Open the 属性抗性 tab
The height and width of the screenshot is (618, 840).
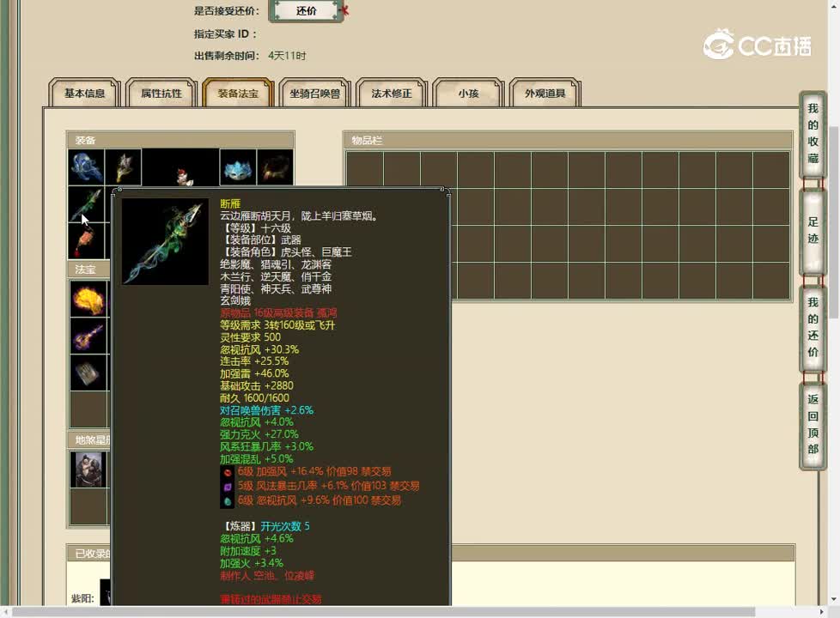coord(160,94)
